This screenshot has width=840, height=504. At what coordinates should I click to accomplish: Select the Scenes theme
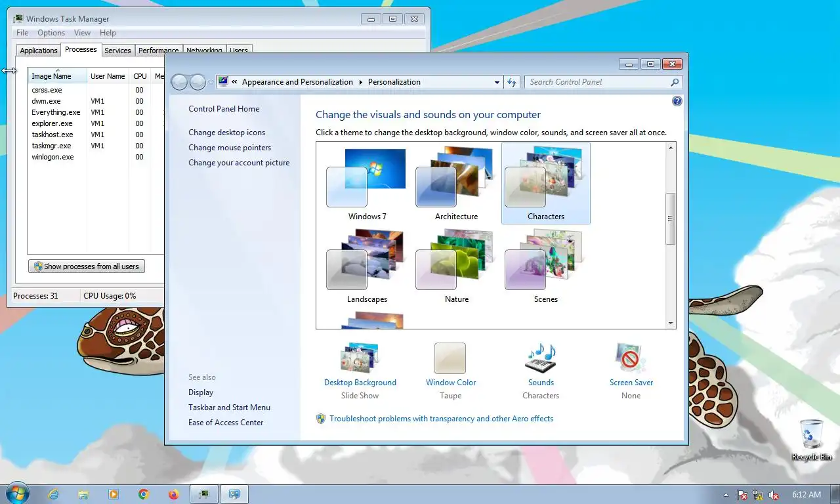click(x=545, y=266)
